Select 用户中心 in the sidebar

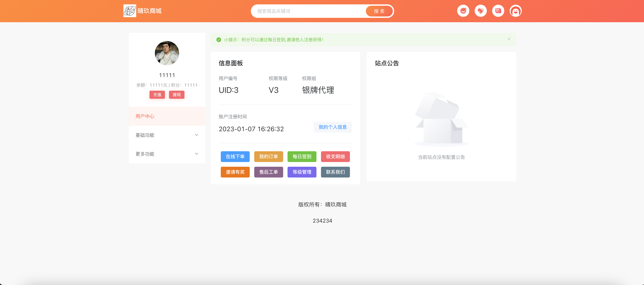(167, 116)
